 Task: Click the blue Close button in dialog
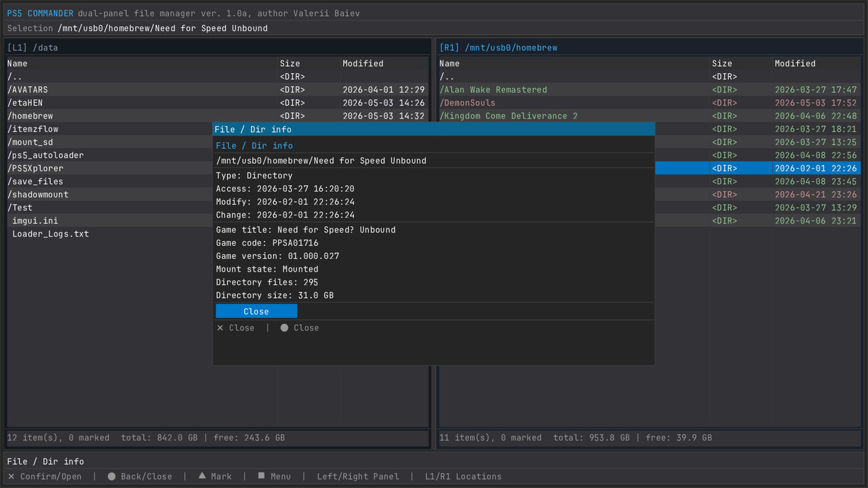pyautogui.click(x=256, y=311)
